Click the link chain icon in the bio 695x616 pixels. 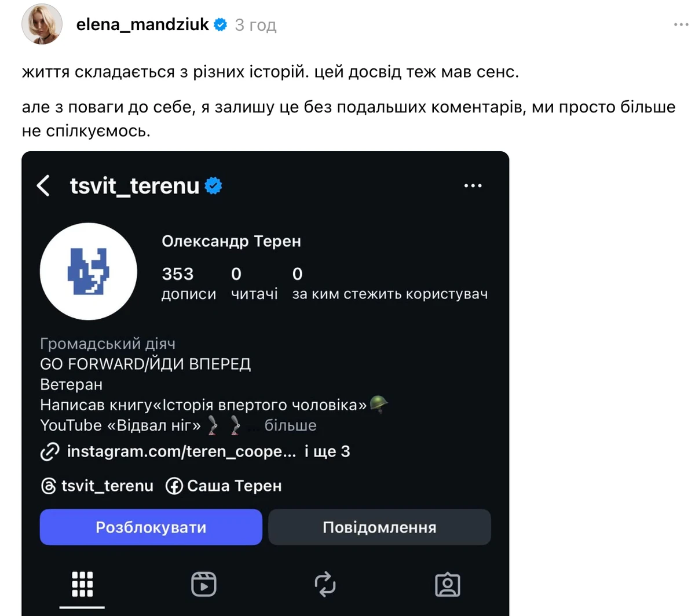[x=50, y=451]
